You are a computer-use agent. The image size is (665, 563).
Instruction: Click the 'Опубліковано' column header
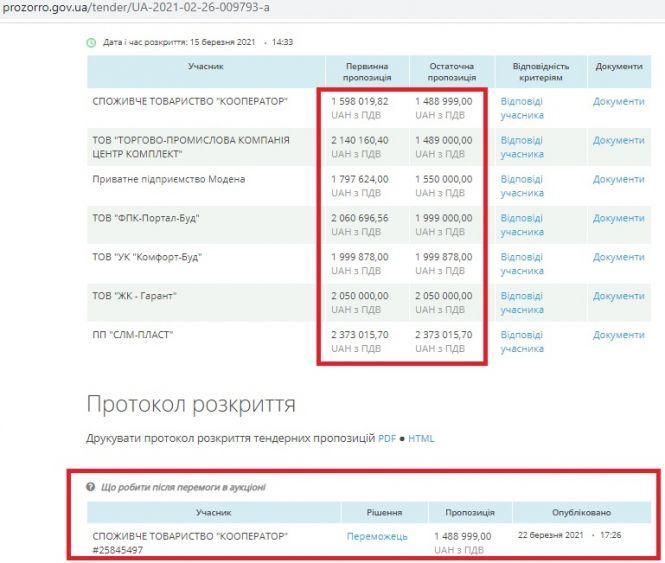[x=581, y=513]
